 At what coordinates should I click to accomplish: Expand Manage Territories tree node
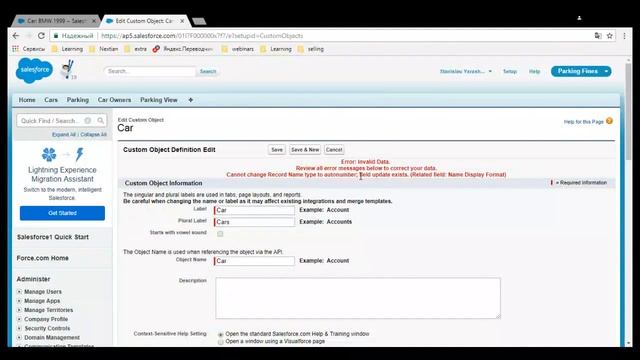(19, 310)
